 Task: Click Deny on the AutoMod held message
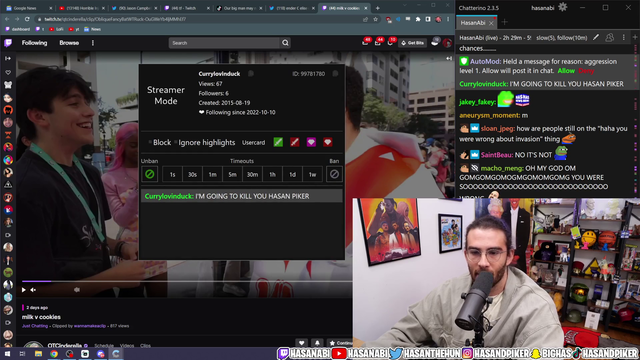586,71
